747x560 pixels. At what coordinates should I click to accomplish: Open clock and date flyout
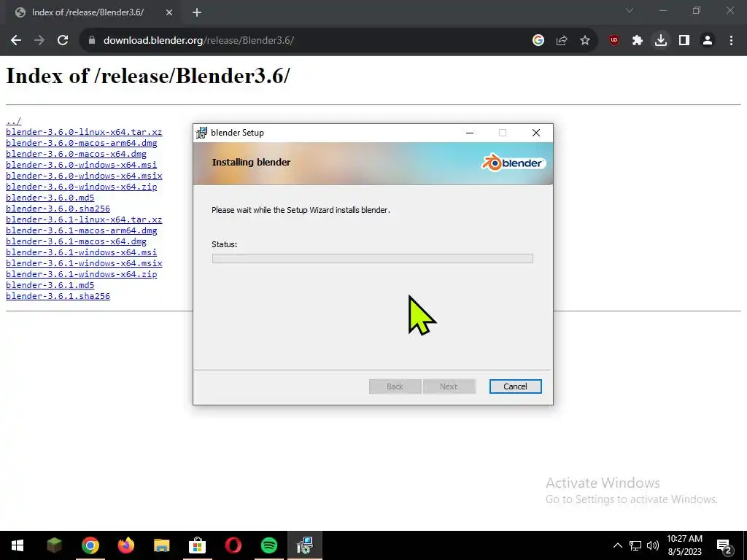point(684,545)
